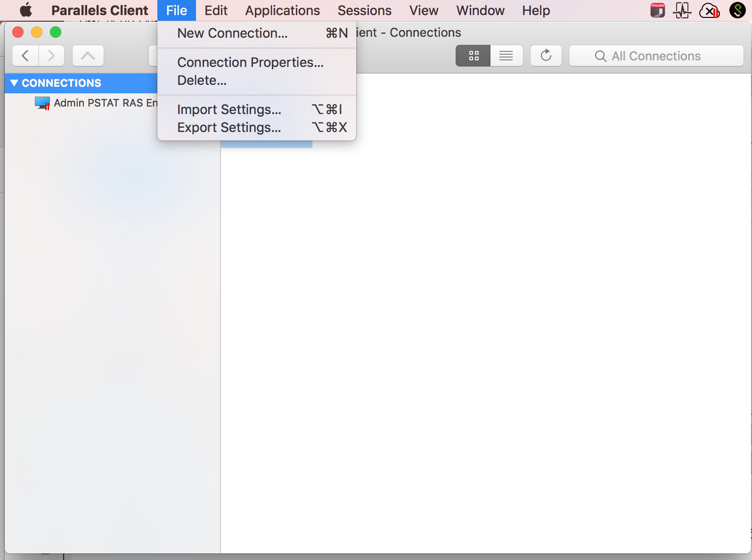Open the Help menu
The height and width of the screenshot is (560, 752).
536,10
